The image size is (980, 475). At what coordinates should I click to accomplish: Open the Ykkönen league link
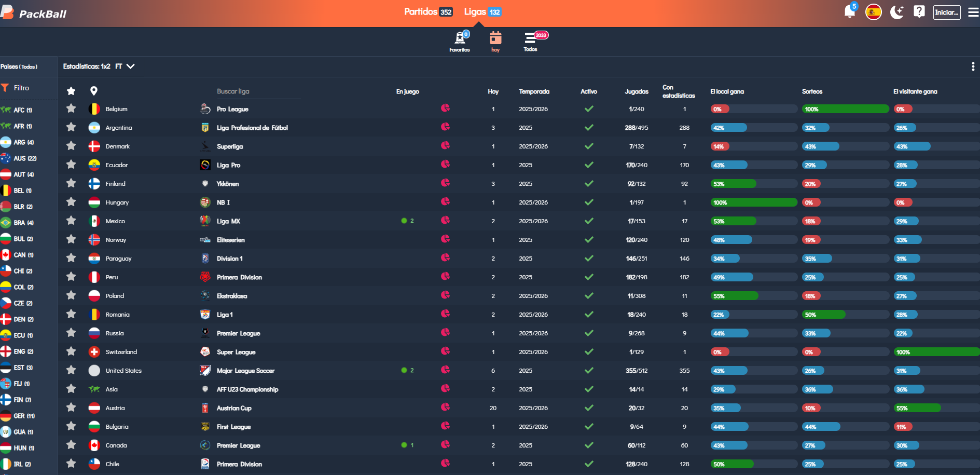coord(228,184)
